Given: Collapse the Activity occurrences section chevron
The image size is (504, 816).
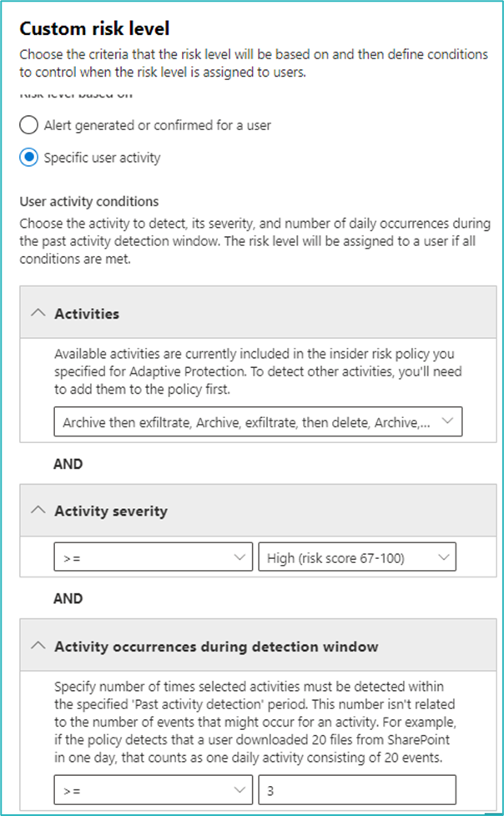Looking at the screenshot, I should click(38, 646).
